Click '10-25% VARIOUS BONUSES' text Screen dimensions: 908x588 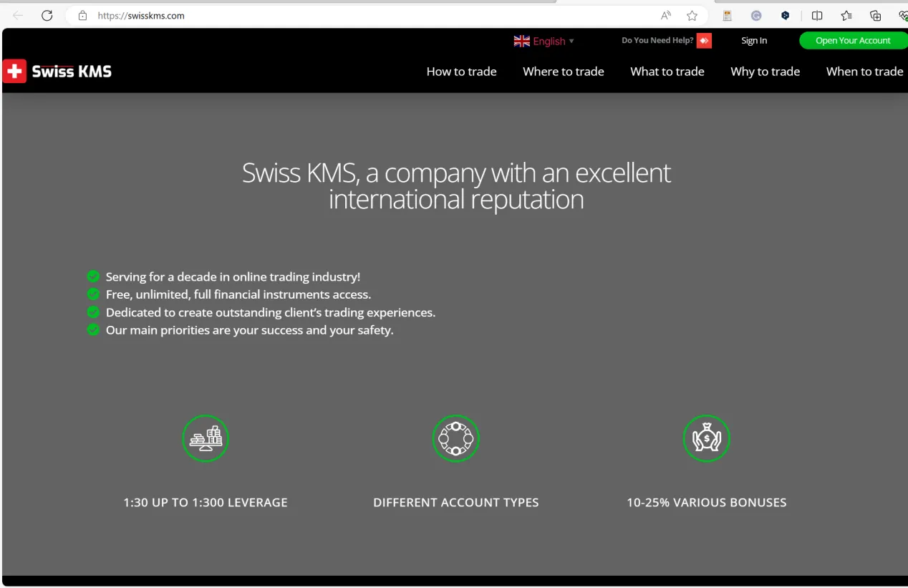click(707, 503)
